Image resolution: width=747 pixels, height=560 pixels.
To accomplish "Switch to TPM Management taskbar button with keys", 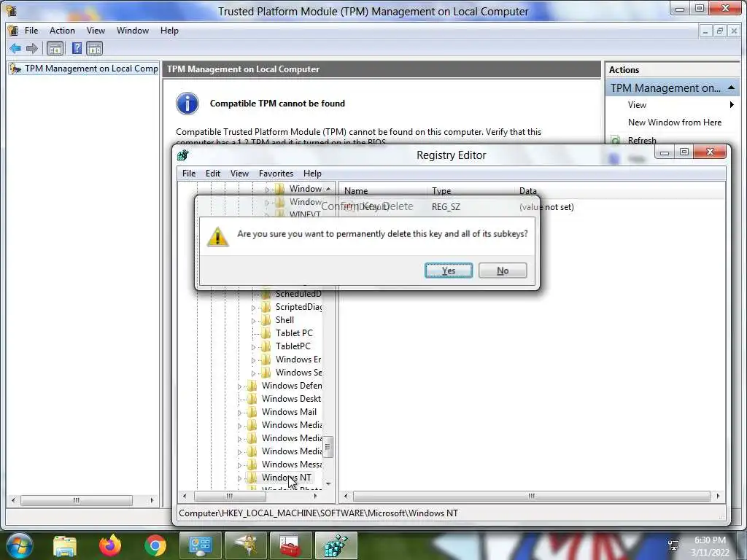I will coord(245,545).
